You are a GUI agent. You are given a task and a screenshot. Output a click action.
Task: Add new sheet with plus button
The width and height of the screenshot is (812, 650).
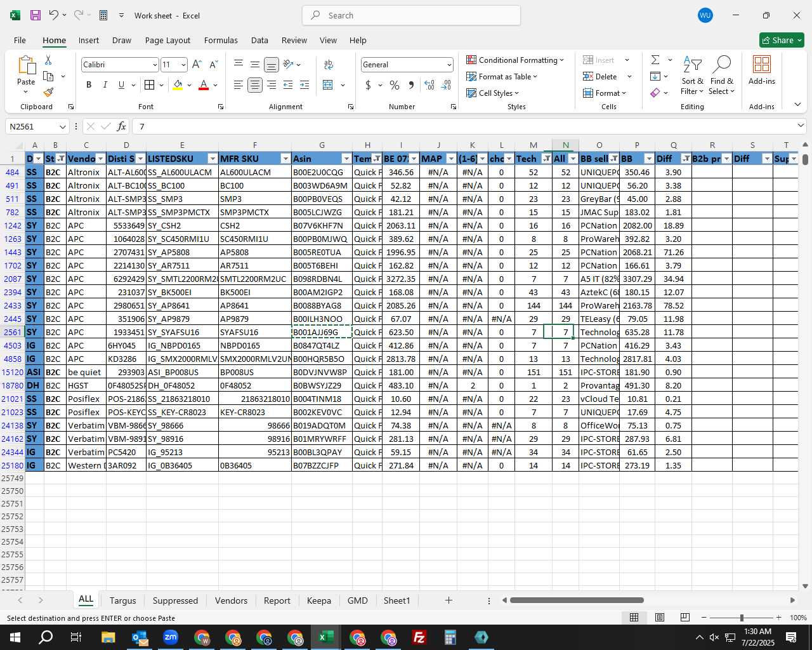[x=449, y=600]
